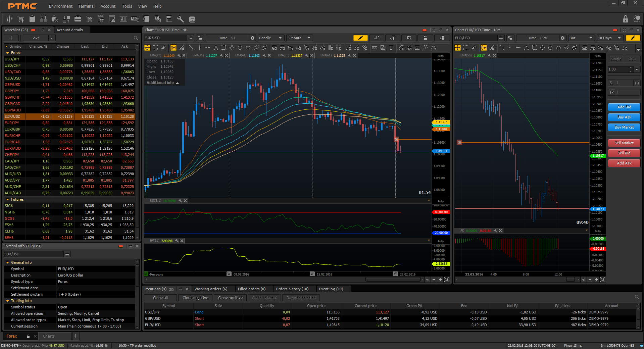This screenshot has width=644, height=349.
Task: Open the Tools menu
Action: click(127, 6)
